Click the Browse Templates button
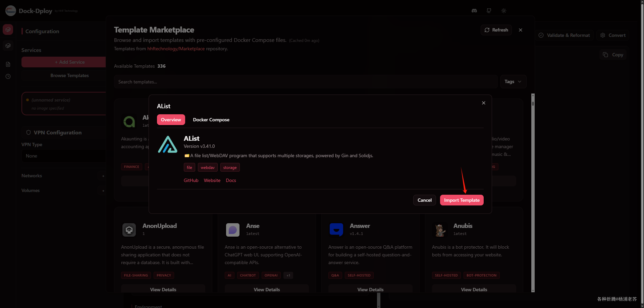This screenshot has width=644, height=308. tap(64, 75)
